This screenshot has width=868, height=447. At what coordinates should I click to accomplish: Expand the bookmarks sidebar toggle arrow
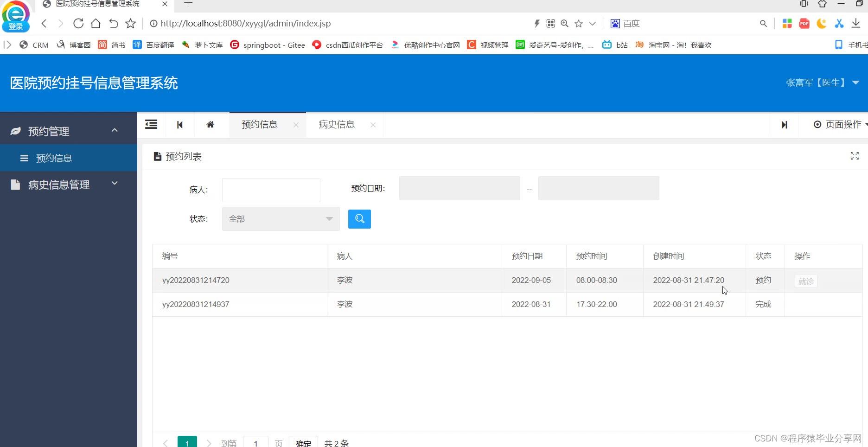tap(7, 45)
